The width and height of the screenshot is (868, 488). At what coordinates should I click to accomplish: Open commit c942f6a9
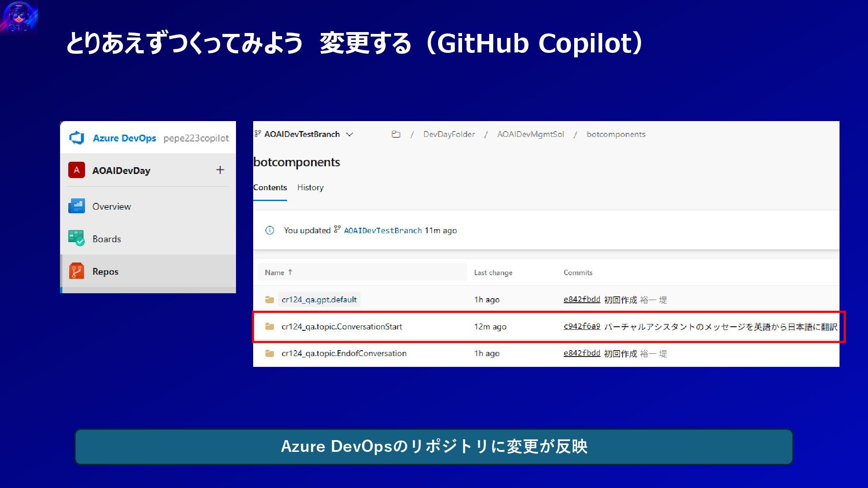[582, 326]
